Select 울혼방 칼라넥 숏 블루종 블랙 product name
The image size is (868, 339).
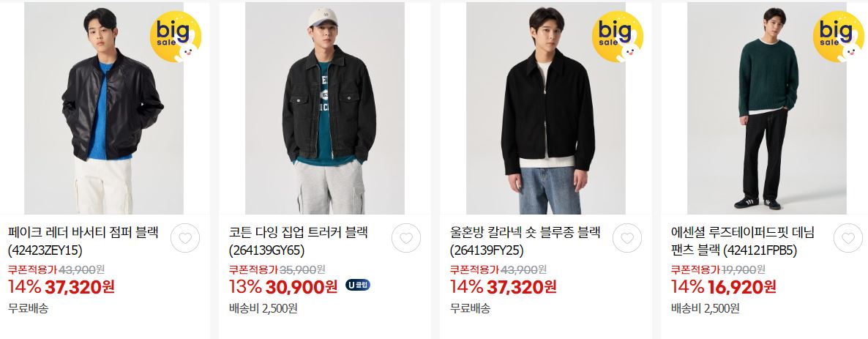point(525,241)
